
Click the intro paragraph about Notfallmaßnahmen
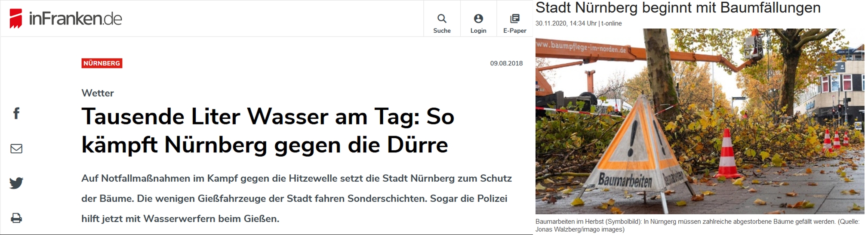pos(296,198)
